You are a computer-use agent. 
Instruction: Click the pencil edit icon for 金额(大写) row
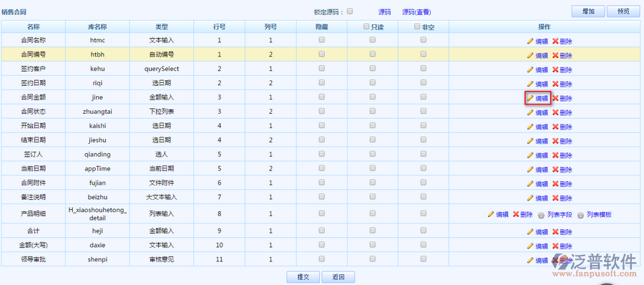click(x=530, y=246)
